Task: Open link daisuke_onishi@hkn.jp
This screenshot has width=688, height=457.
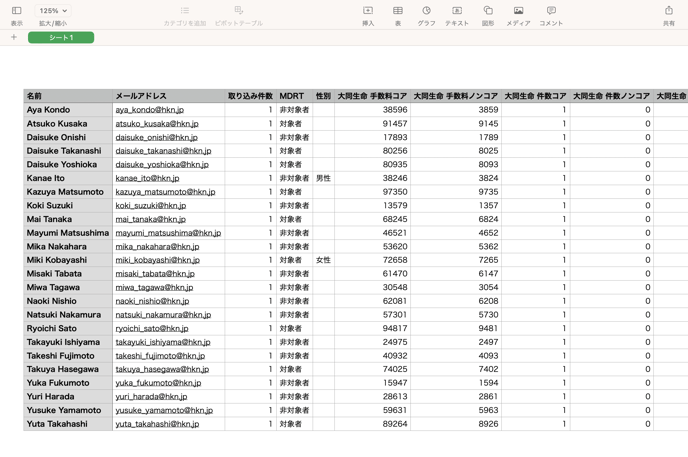Action: (x=157, y=138)
